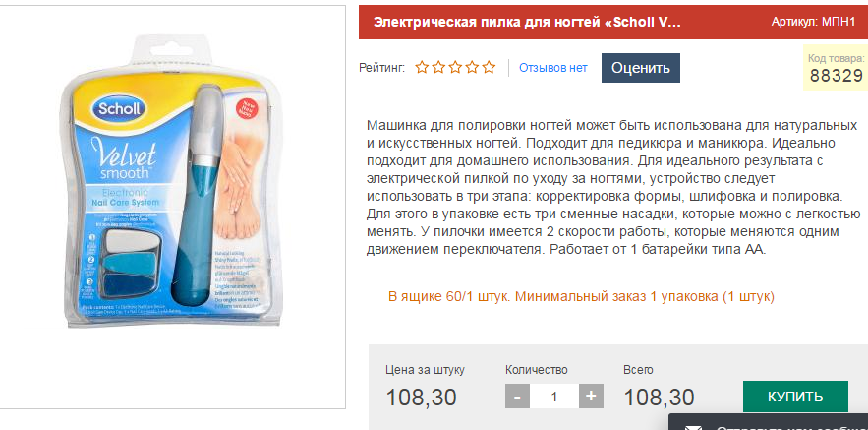Screen dimensions: 868x430
Task: Open the Отзывов нет reviews link
Action: tap(553, 68)
